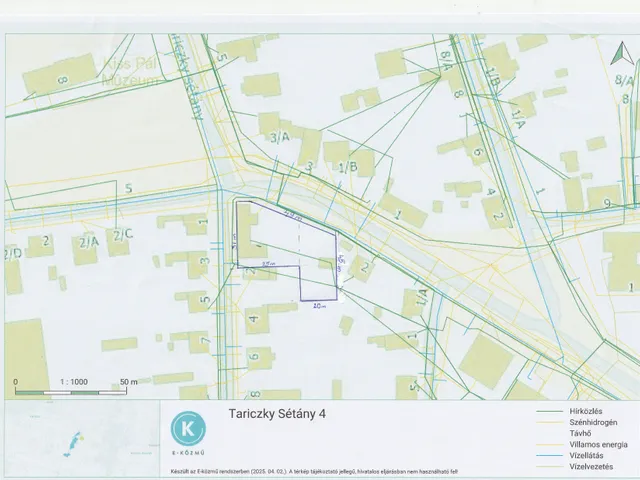Viewport: 640px width, 480px height.
Task: Click the "1 : 1000" scale ratio text
Action: (74, 382)
